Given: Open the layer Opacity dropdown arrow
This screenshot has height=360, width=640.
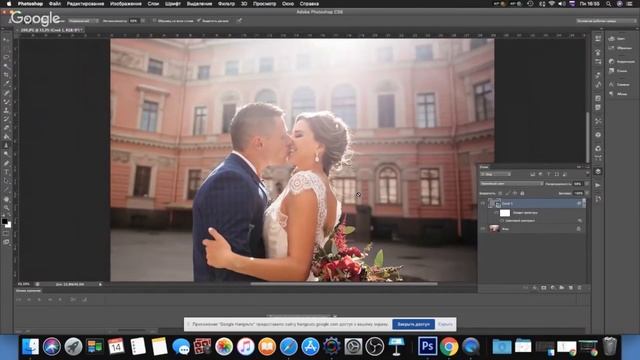Looking at the screenshot, I should pos(586,184).
